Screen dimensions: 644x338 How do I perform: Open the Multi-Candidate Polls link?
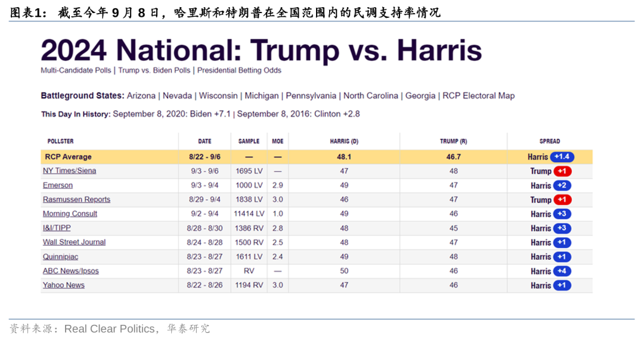pyautogui.click(x=76, y=70)
